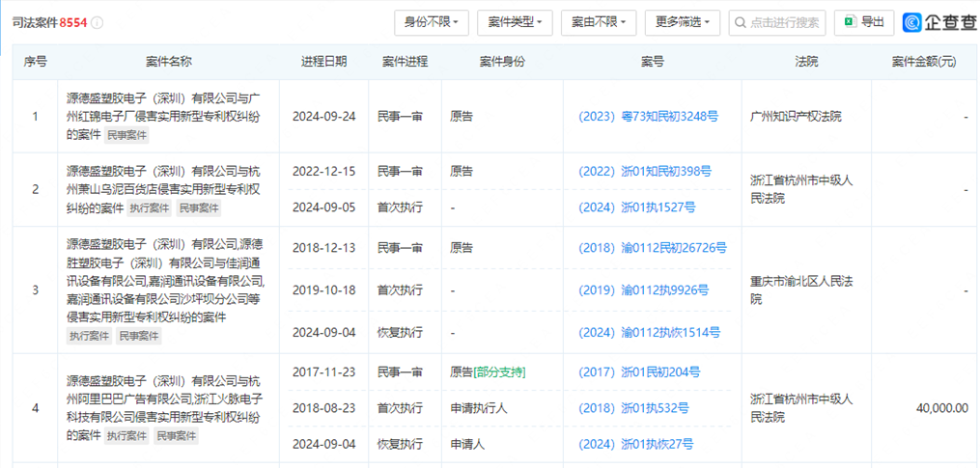
Task: Open case number (2019)渝0112执9926号
Action: click(644, 289)
